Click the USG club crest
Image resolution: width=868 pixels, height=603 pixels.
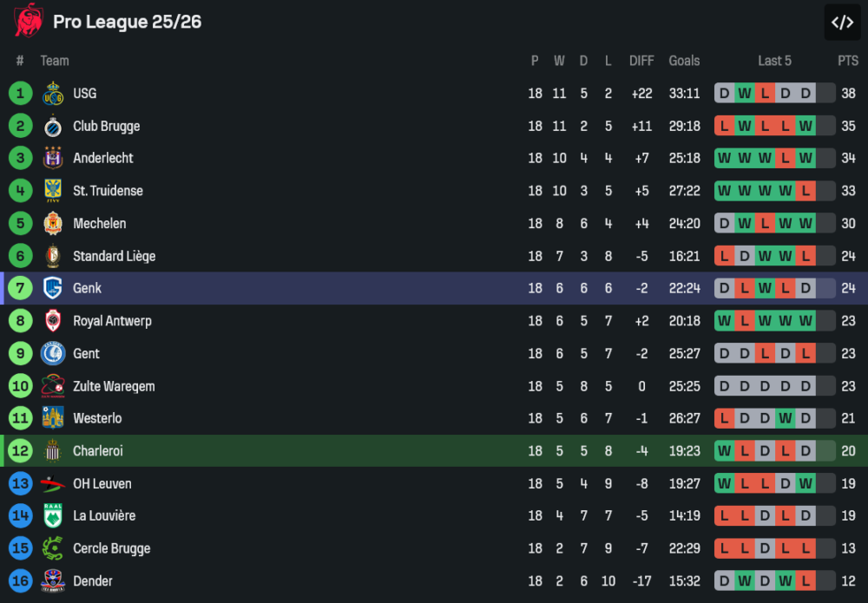(53, 94)
